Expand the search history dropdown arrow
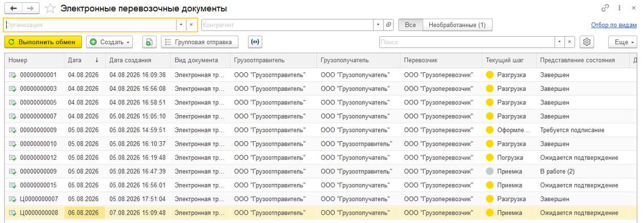The image size is (644, 223). click(x=559, y=42)
